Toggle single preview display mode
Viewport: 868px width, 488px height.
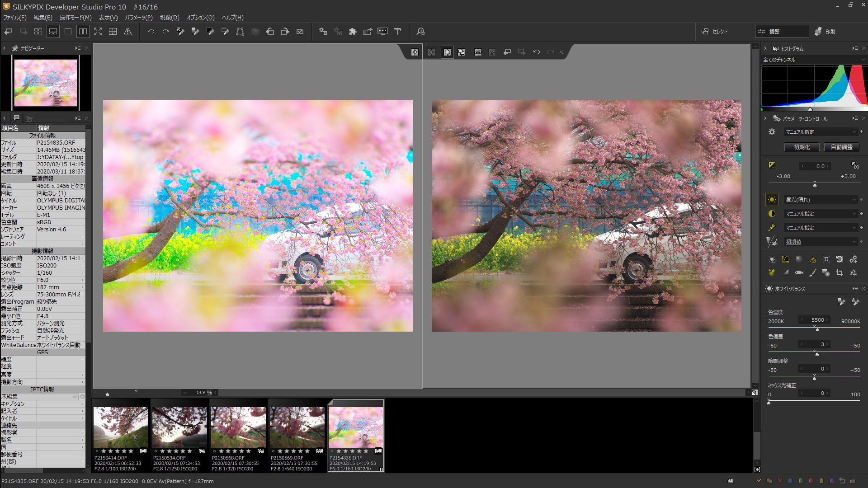[68, 32]
